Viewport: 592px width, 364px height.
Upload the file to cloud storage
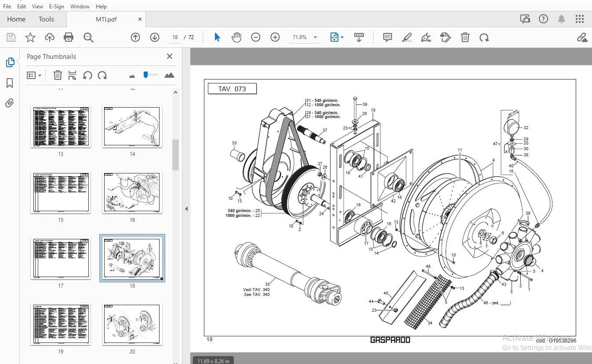pyautogui.click(x=50, y=38)
